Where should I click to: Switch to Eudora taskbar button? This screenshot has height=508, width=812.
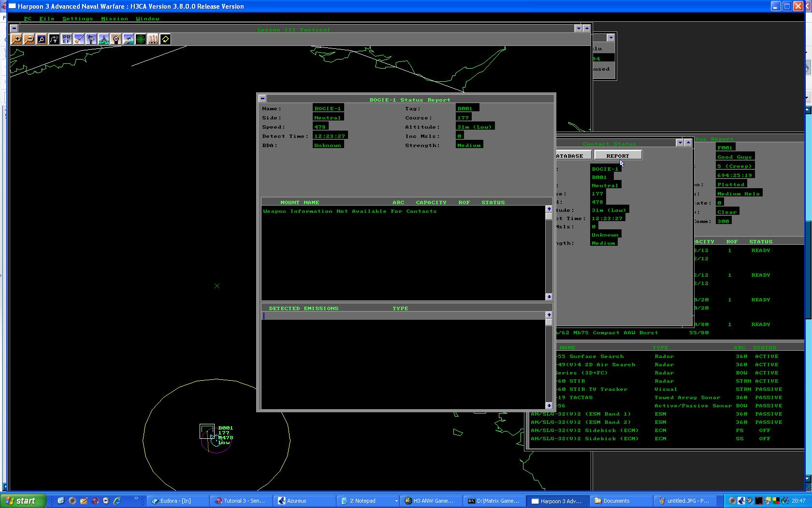click(178, 501)
